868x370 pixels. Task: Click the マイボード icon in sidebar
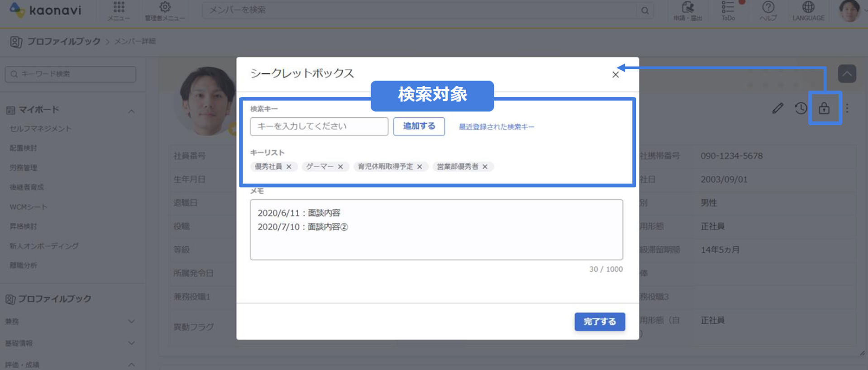(10, 110)
